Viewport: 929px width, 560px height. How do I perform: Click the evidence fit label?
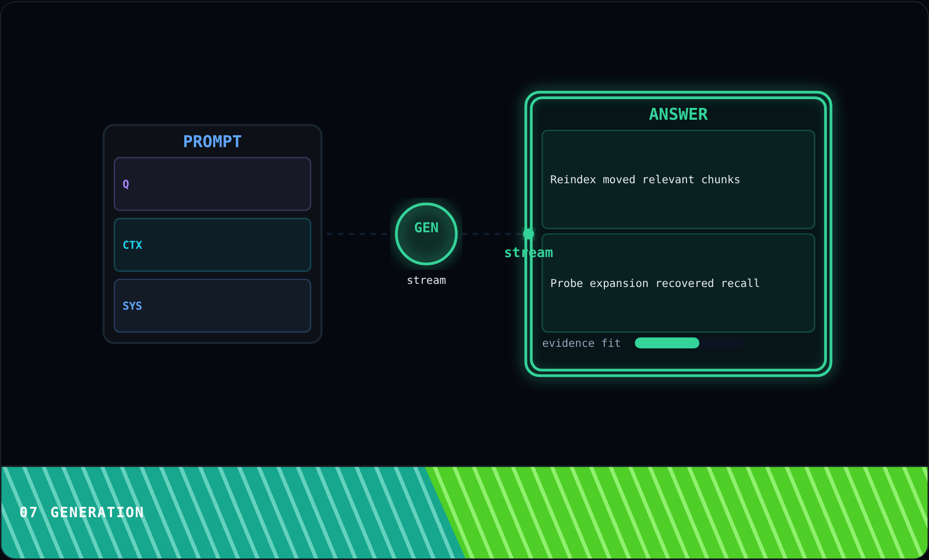pos(581,343)
